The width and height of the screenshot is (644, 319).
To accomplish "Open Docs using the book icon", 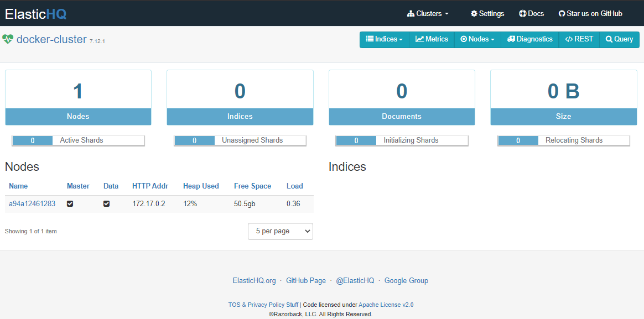I will click(522, 13).
